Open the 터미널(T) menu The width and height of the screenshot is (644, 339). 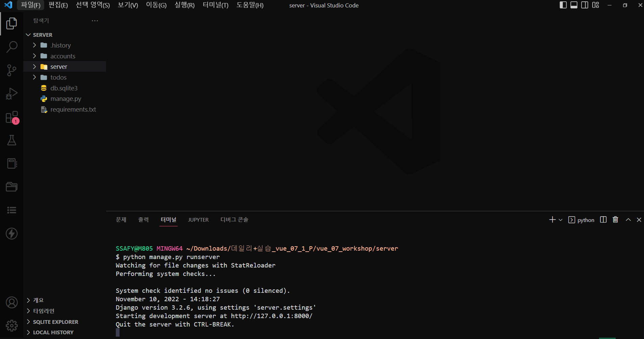pos(215,5)
